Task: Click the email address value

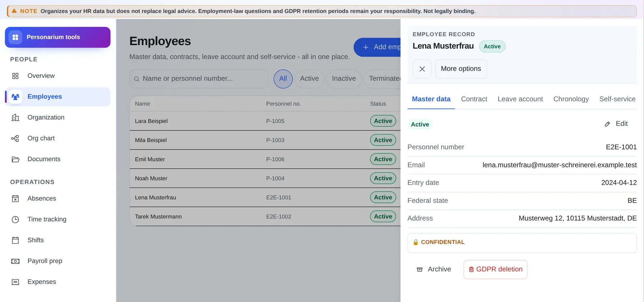Action: coord(560,165)
